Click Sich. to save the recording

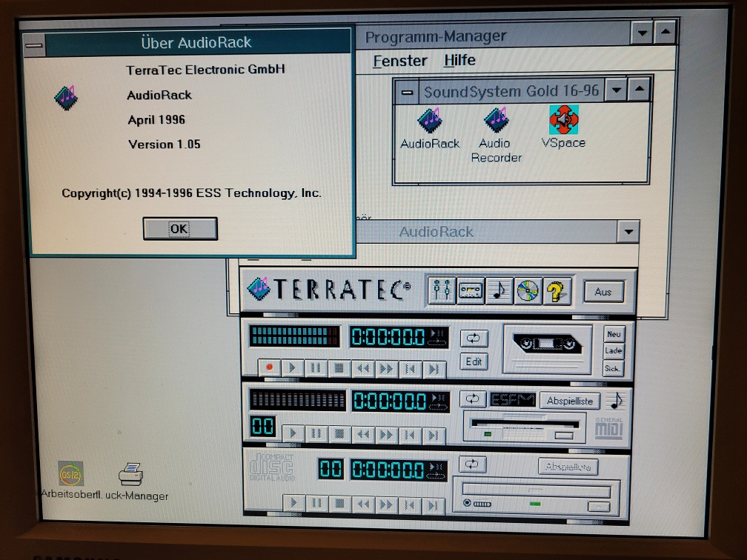tap(613, 368)
